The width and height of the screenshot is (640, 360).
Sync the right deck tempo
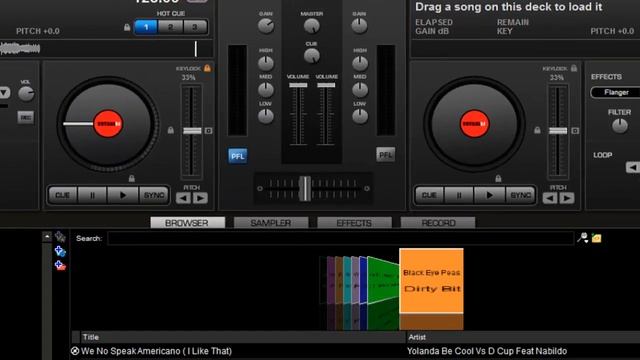[x=520, y=195]
